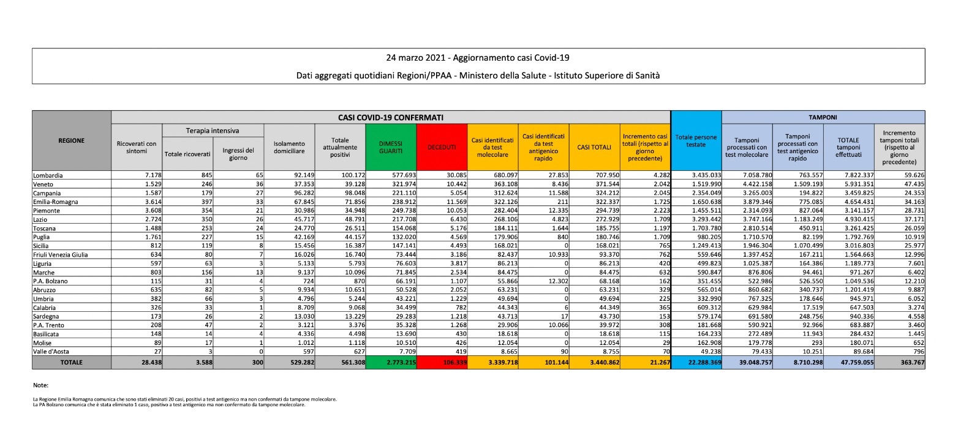Viewport: 980px width, 435px height.
Task: Select the note about PA Bolzano
Action: point(169,404)
